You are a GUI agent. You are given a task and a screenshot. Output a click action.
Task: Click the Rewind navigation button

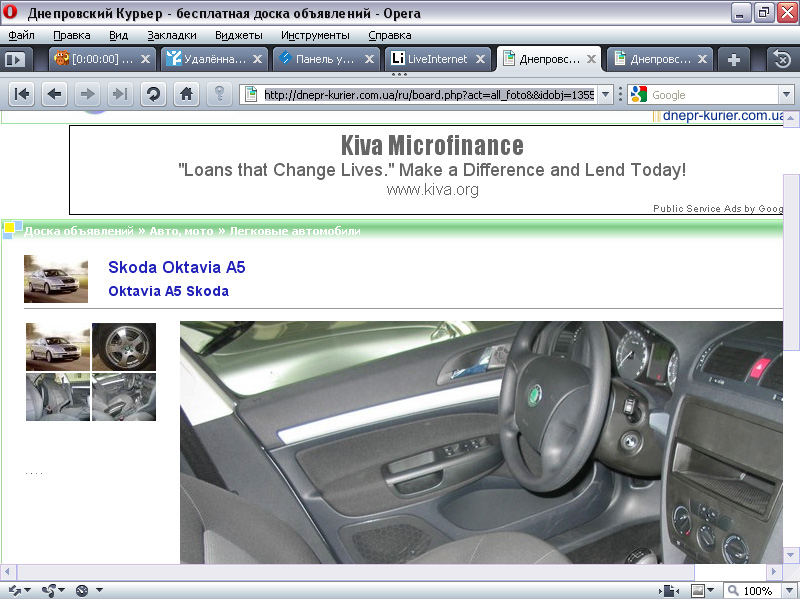click(x=22, y=94)
